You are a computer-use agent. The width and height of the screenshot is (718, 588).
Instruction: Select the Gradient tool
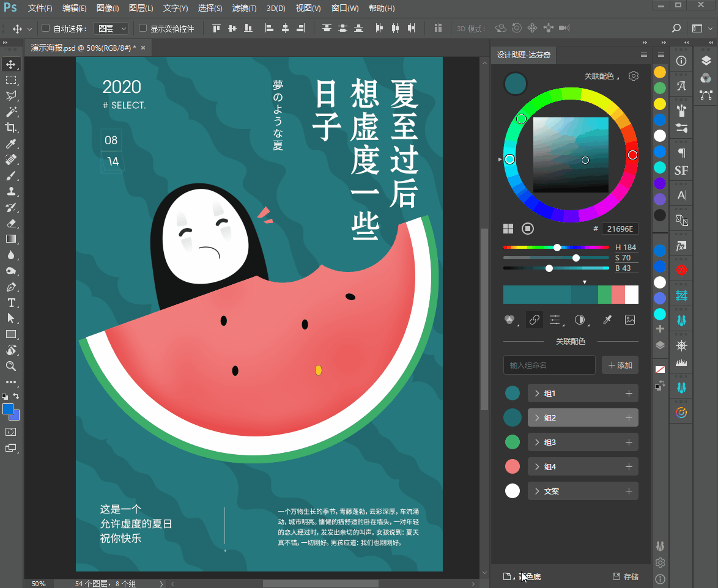click(11, 240)
